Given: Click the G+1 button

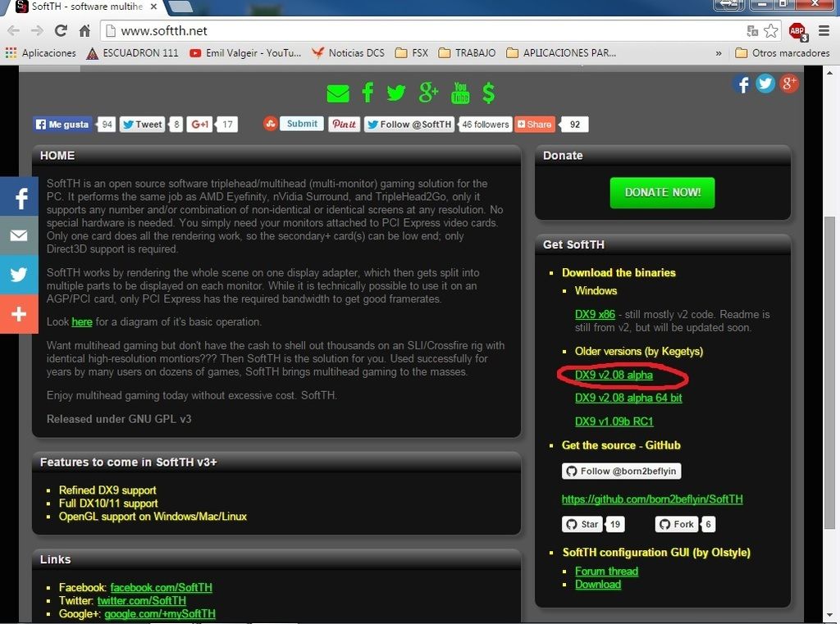Looking at the screenshot, I should pos(199,125).
